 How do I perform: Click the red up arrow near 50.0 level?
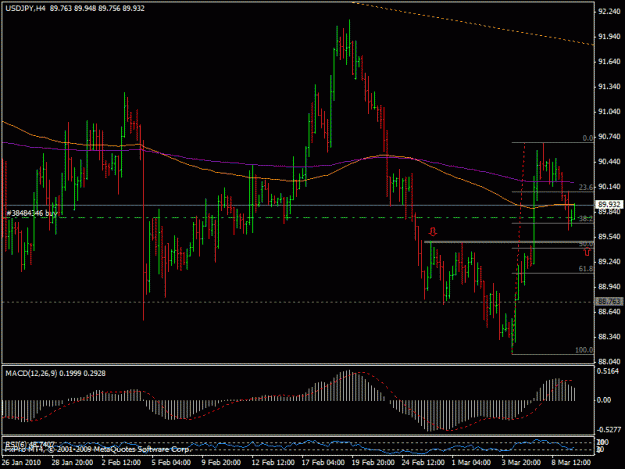(587, 252)
